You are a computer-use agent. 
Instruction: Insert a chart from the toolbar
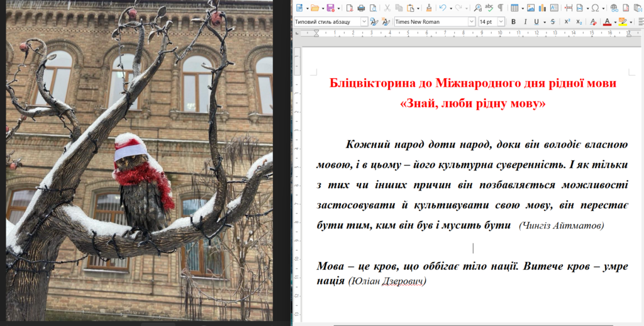tap(541, 8)
